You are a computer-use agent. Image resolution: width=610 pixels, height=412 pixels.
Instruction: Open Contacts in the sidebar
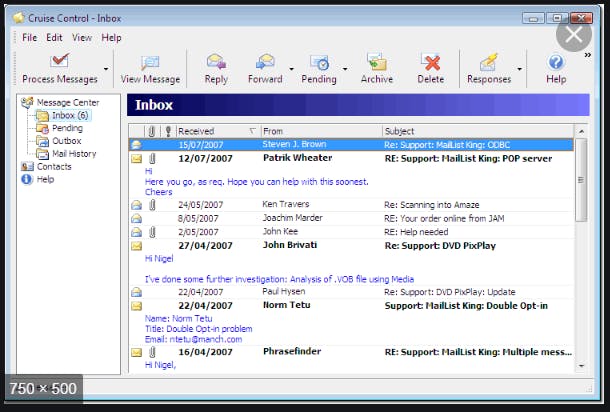[54, 167]
